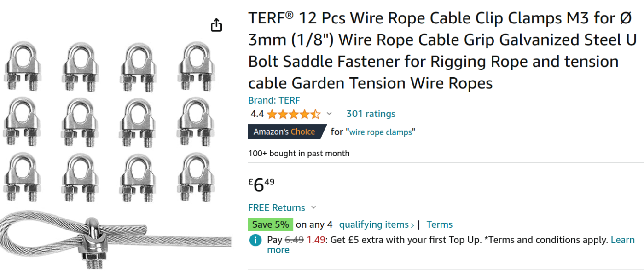This screenshot has width=644, height=276.
Task: Click the grid of twelve clamps in product image
Action: click(109, 122)
